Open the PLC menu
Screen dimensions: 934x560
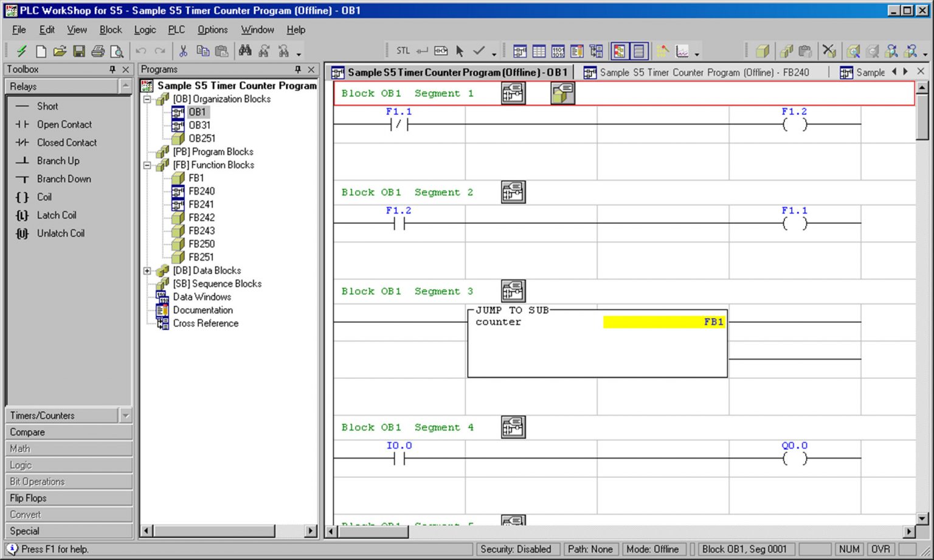pos(176,29)
